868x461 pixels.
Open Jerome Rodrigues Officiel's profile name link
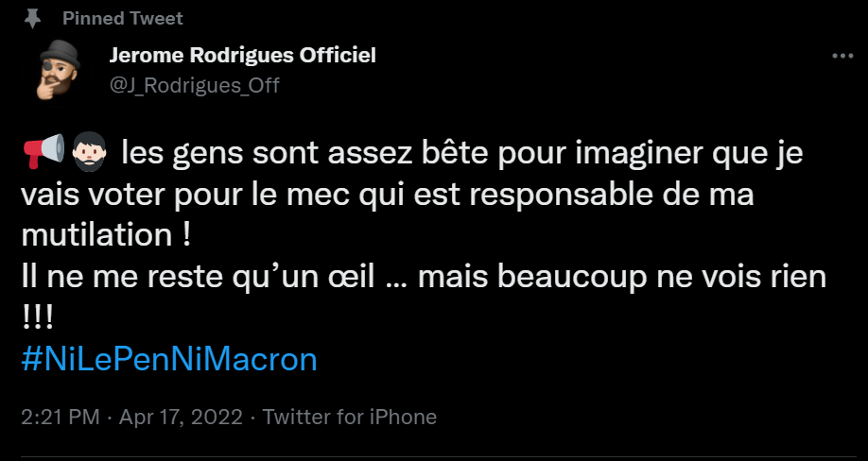243,55
